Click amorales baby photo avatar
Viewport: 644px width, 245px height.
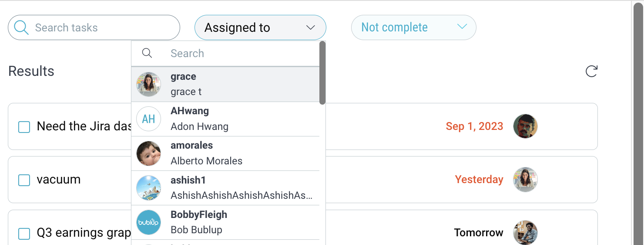pos(149,153)
